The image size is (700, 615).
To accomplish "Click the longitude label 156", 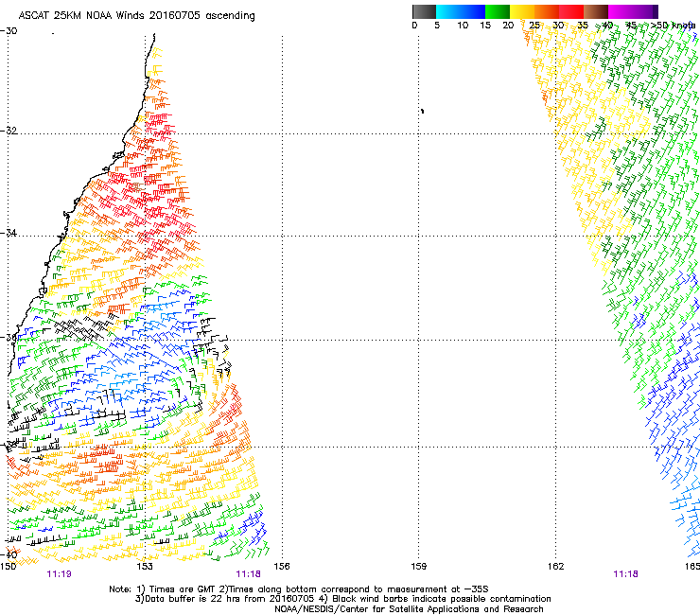I will (x=282, y=567).
